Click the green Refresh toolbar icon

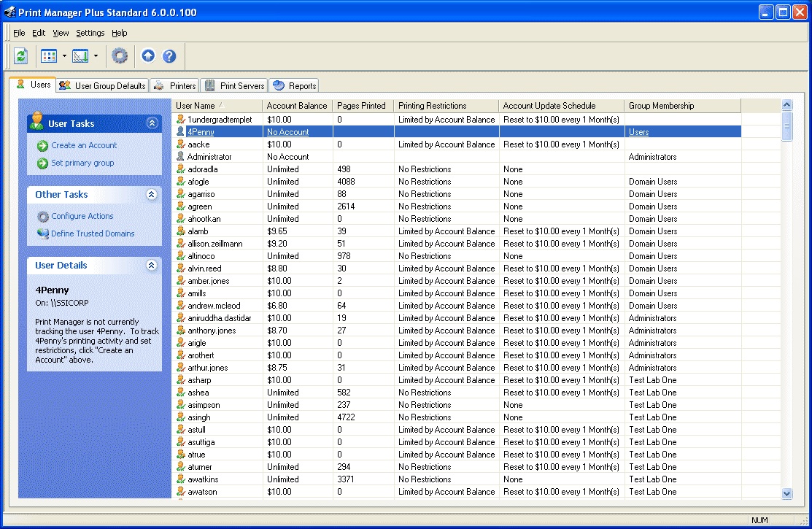tap(20, 56)
